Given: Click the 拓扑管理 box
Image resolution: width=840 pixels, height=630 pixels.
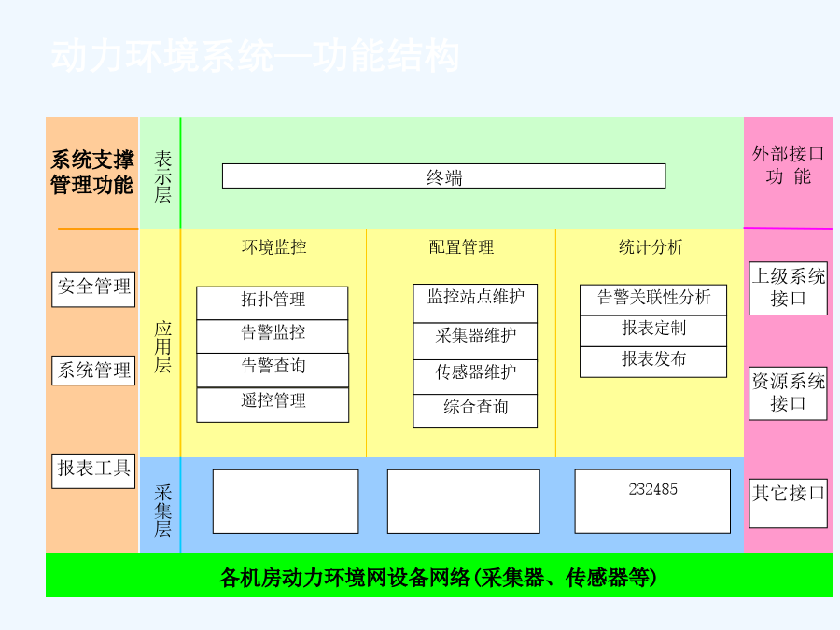Looking at the screenshot, I should click(273, 303).
